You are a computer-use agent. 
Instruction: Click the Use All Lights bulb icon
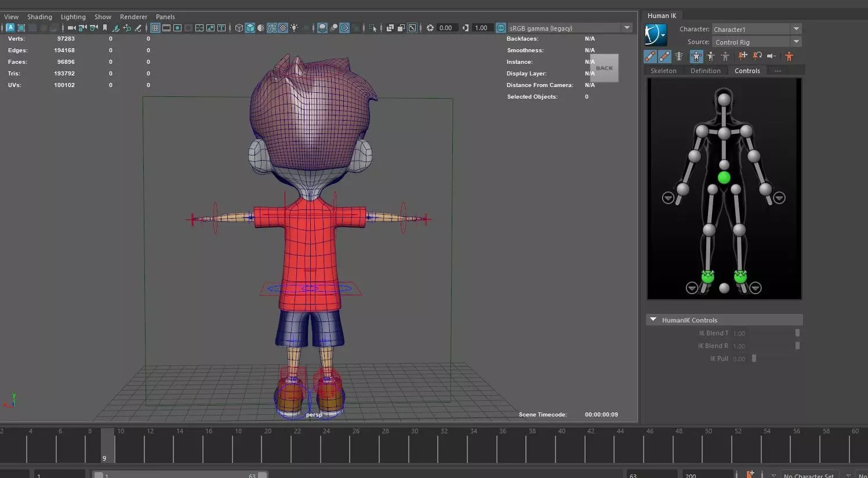point(294,28)
